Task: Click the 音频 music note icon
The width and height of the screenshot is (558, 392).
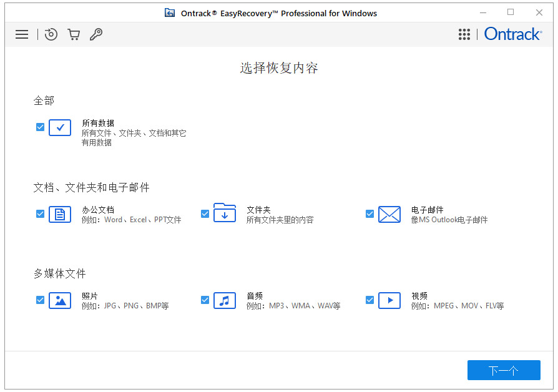Action: pyautogui.click(x=225, y=300)
